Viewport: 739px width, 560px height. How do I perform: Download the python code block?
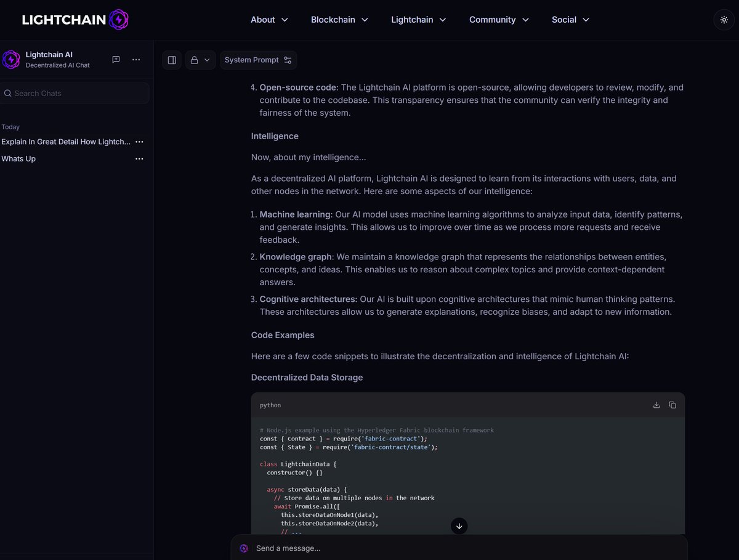(x=656, y=405)
